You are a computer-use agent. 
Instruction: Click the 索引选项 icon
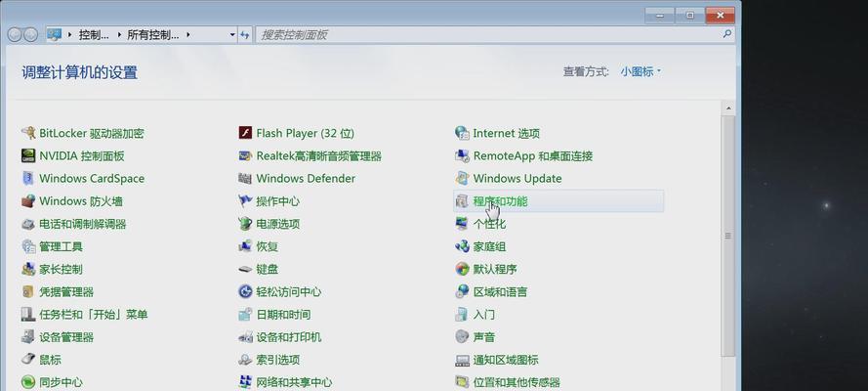point(245,360)
